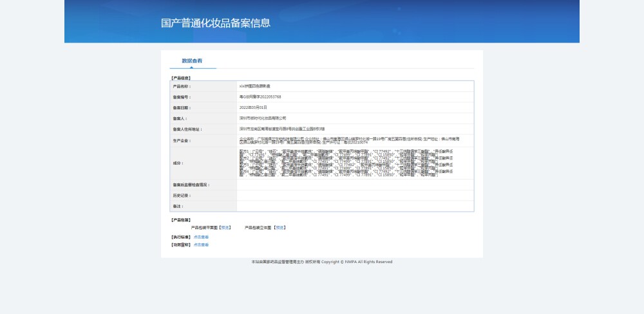Click the 产品名称 row label
This screenshot has height=314, width=644.
(182, 86)
